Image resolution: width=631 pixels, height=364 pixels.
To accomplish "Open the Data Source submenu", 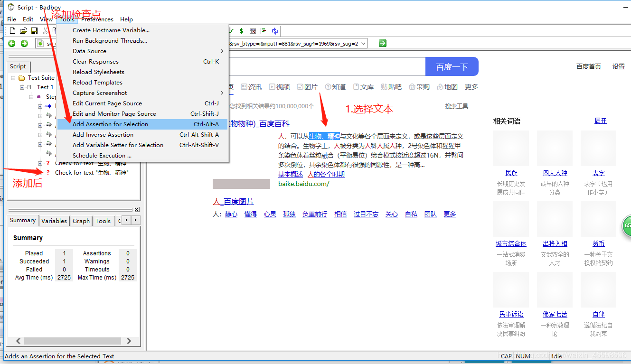I will click(143, 51).
